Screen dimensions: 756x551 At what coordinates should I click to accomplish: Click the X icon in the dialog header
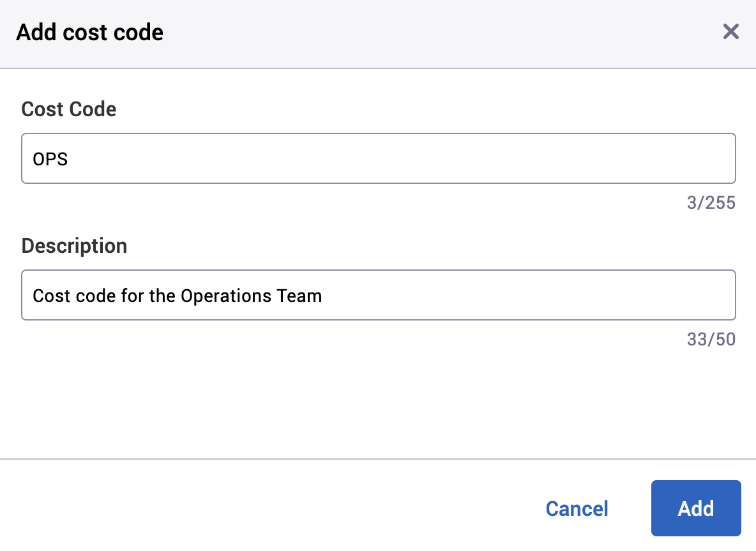pyautogui.click(x=730, y=32)
